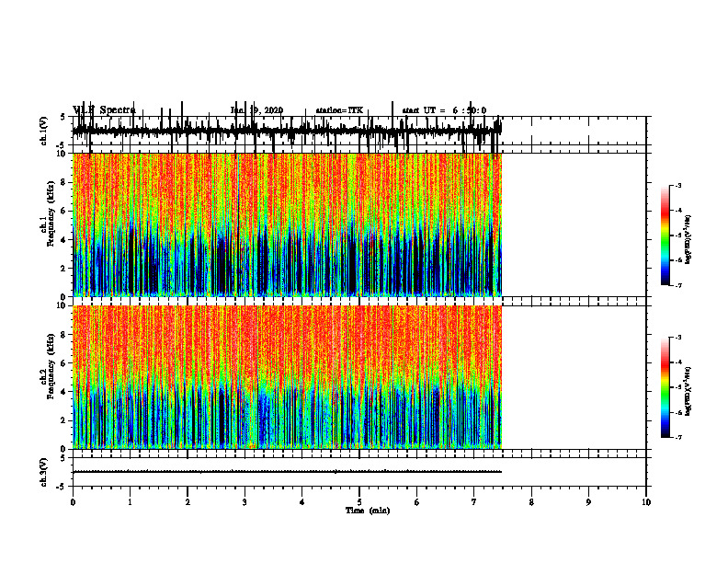Click time axis tick label "2"
The height and width of the screenshot is (563, 728).
pyautogui.click(x=188, y=502)
